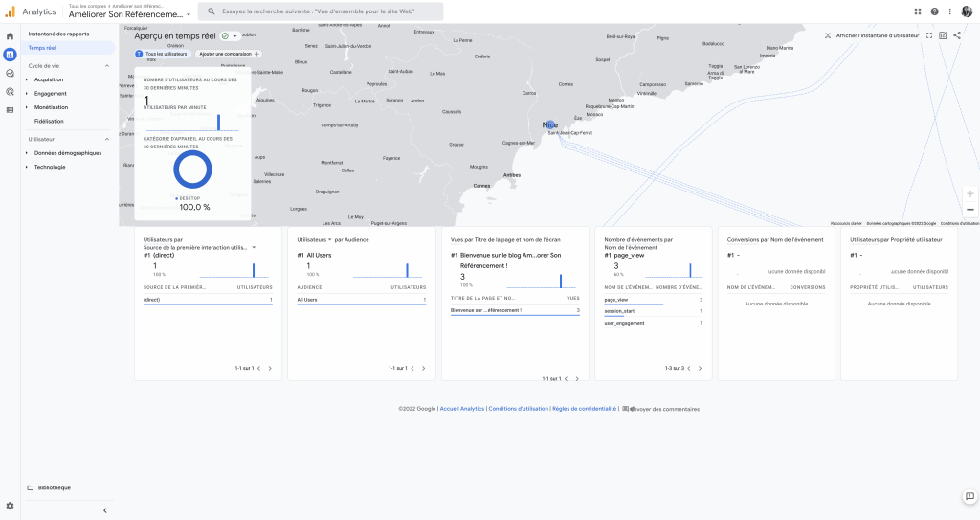Open the Home icon in left rail
The width and height of the screenshot is (980, 520).
pos(10,36)
